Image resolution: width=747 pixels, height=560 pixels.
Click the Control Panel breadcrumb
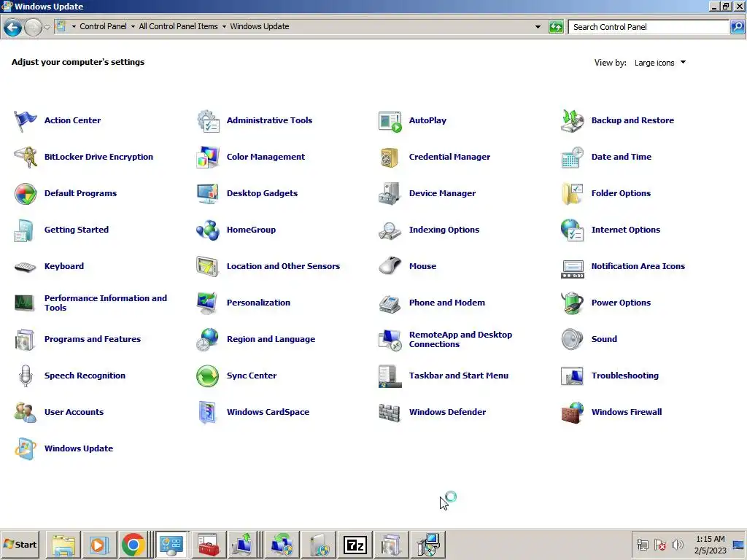[103, 27]
